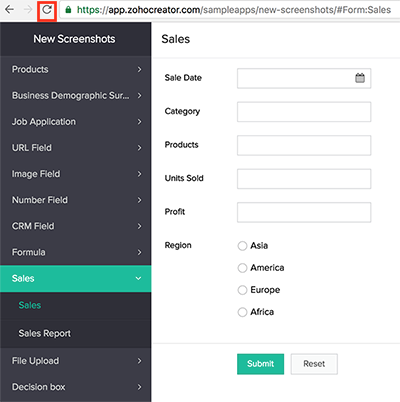Viewport: 400px width, 402px height.
Task: Submit the Sales form
Action: [x=260, y=364]
